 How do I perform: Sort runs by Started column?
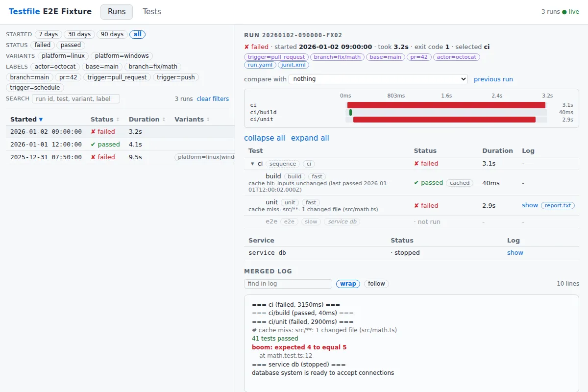click(26, 119)
